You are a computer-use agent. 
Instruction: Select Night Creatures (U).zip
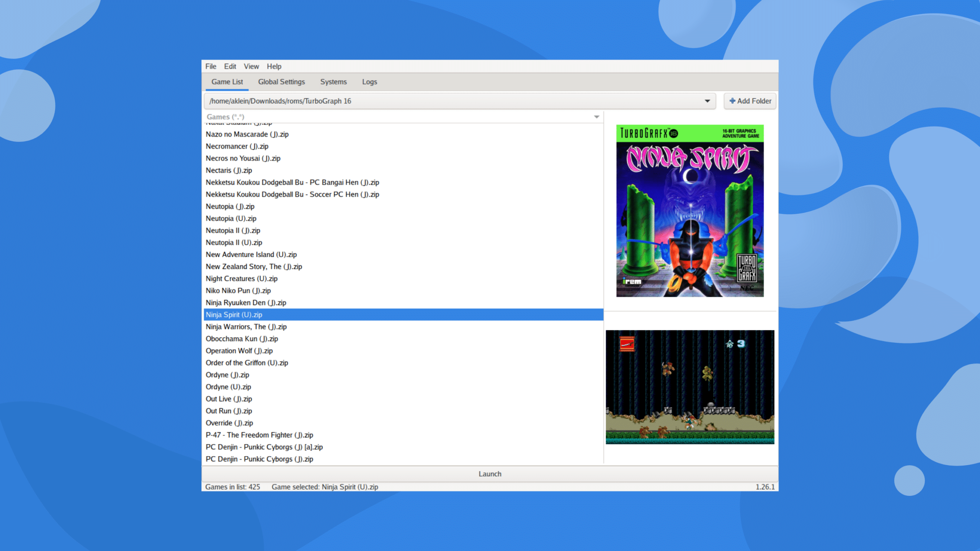pos(403,279)
